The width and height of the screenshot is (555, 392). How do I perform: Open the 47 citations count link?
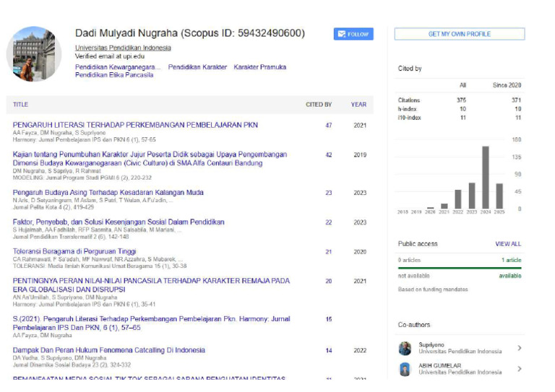pos(328,125)
